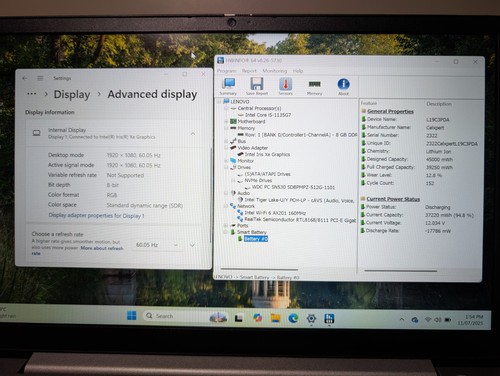Screen dimensions: 500x376
Task: Select Video Adapter in the tree
Action: (x=253, y=148)
